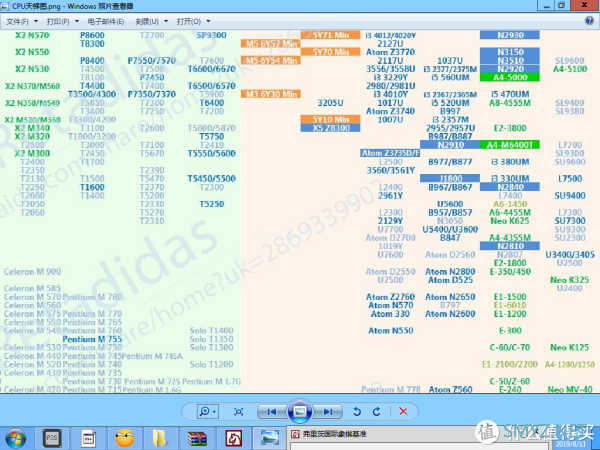
Task: Click the A4-5100 entry
Action: (x=570, y=69)
